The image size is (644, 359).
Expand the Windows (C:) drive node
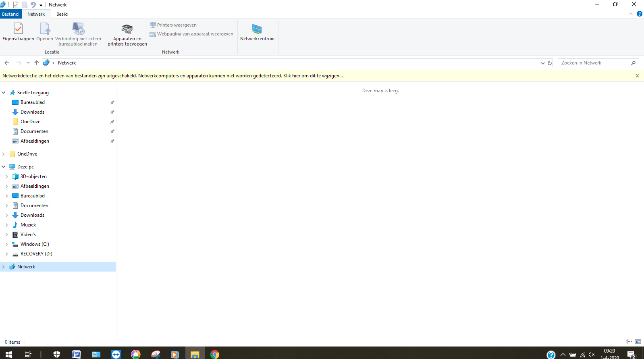6,244
